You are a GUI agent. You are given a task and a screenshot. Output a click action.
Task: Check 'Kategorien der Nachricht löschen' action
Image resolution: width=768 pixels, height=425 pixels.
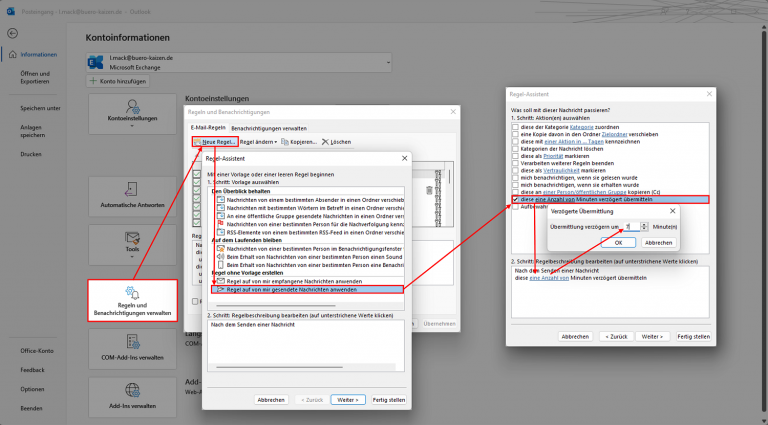coord(514,148)
